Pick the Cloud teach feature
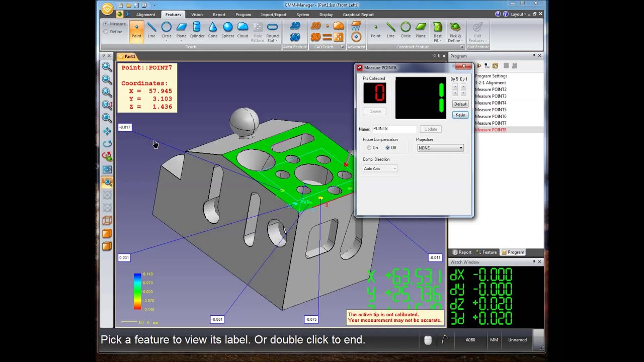Image resolution: width=644 pixels, height=362 pixels. [243, 30]
